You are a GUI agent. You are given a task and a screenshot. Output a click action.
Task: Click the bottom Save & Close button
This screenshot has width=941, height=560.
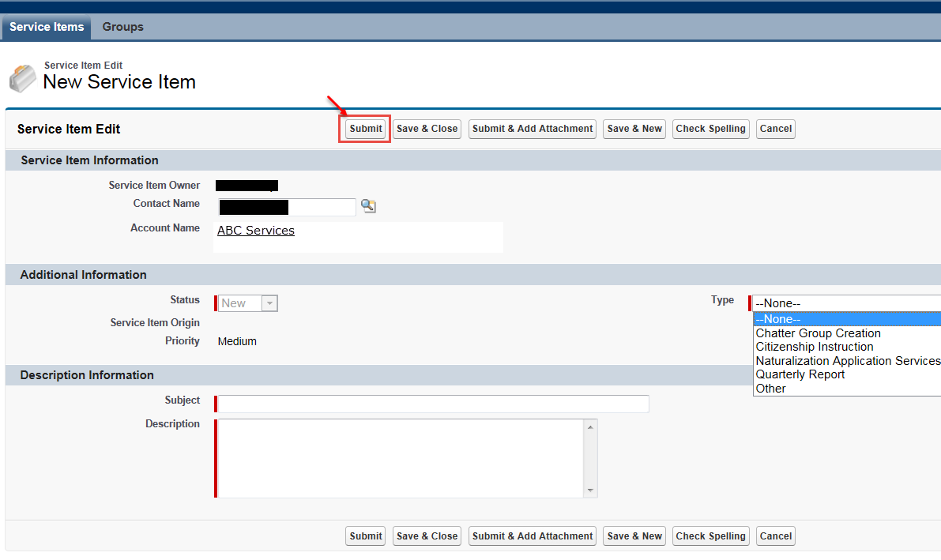[427, 536]
